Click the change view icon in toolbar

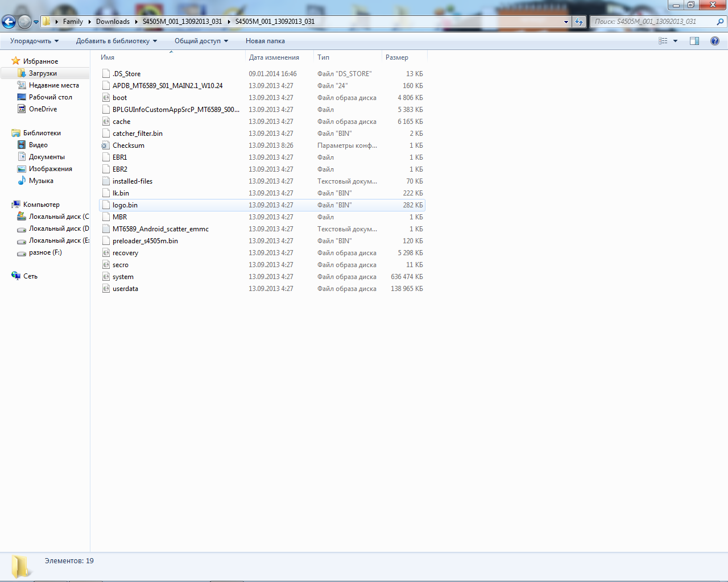[x=663, y=41]
